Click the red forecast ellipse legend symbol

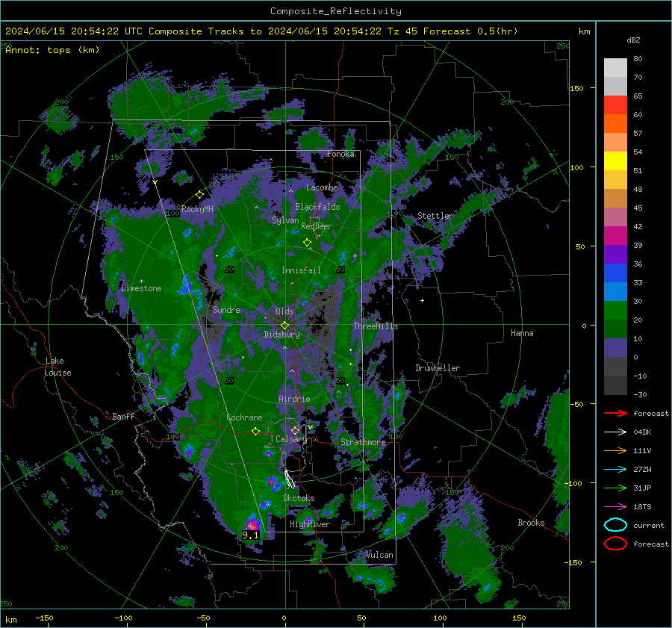tap(615, 544)
